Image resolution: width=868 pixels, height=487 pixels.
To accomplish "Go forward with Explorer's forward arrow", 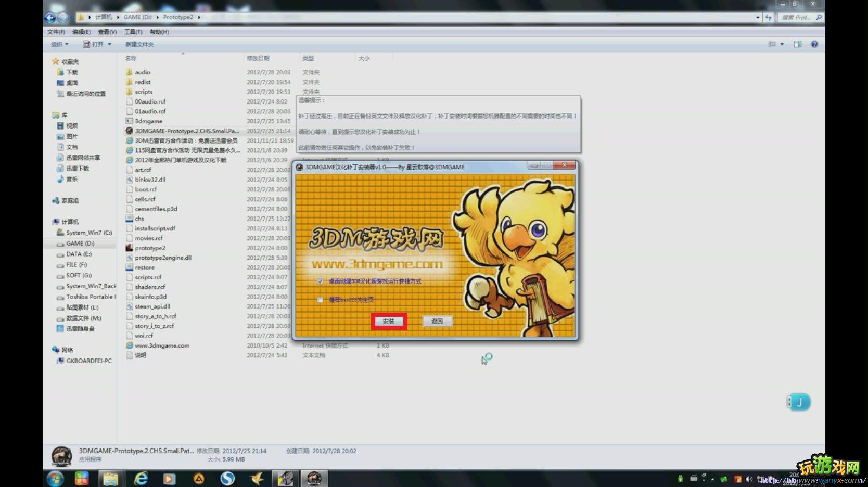I will [63, 18].
